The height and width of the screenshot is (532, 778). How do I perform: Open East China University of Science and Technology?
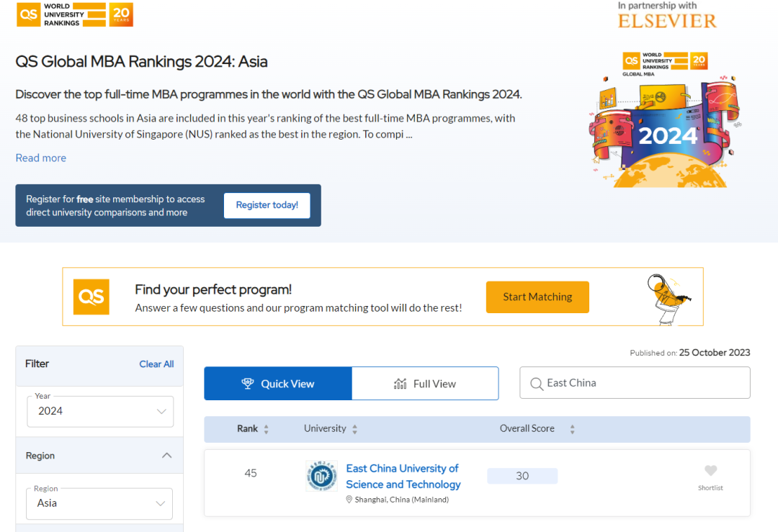pyautogui.click(x=403, y=476)
